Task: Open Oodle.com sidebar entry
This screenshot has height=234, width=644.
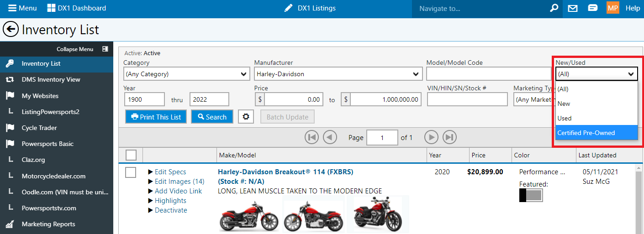Action: [x=57, y=192]
